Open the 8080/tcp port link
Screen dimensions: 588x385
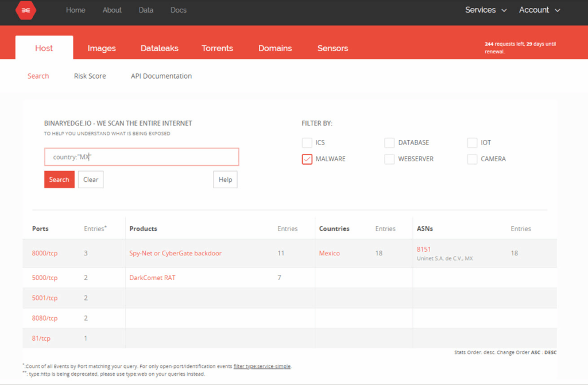[45, 318]
